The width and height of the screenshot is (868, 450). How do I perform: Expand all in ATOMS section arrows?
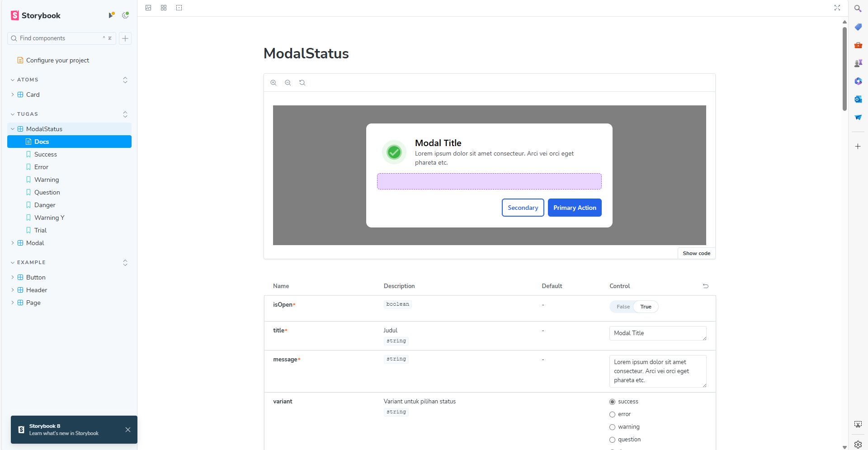pyautogui.click(x=125, y=80)
